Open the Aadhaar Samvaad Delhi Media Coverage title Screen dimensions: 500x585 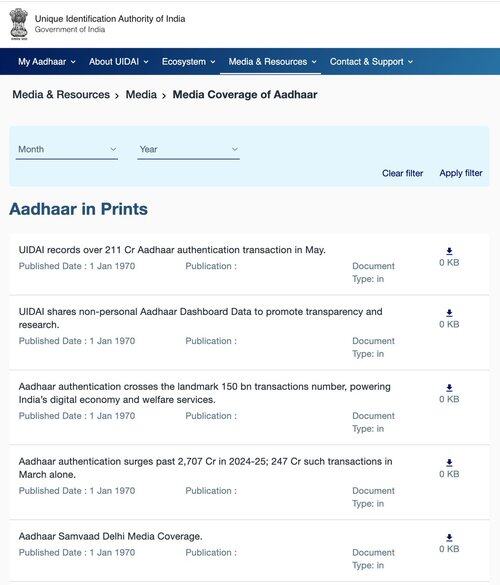(110, 536)
